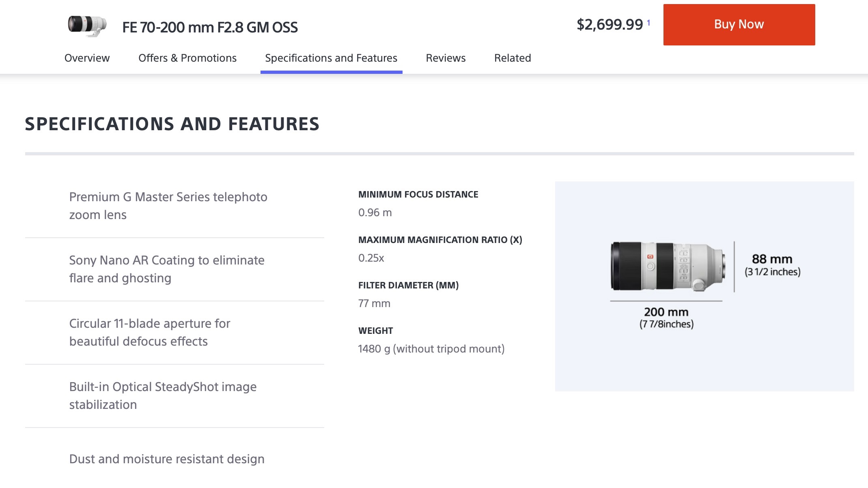868x488 pixels.
Task: Click the Weight value 1480 g text
Action: coord(431,349)
